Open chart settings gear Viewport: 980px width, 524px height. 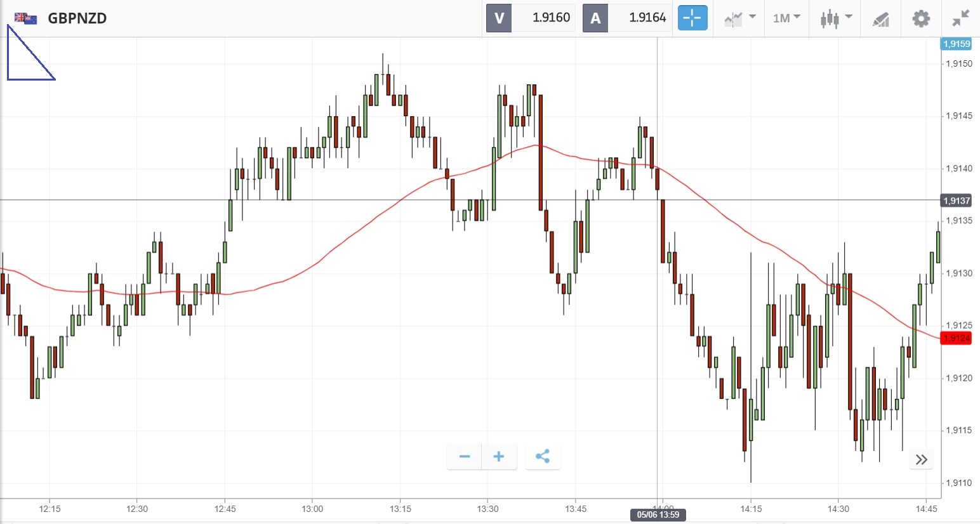coord(921,18)
